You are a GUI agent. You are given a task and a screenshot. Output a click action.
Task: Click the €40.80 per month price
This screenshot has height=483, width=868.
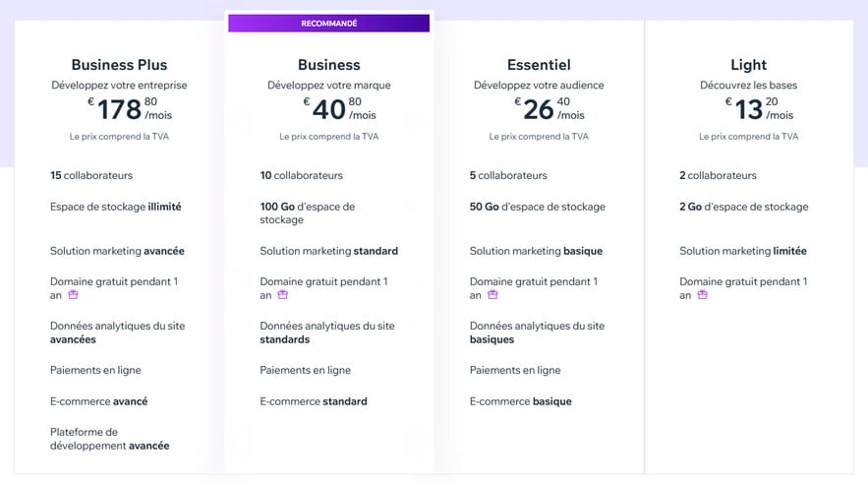(340, 108)
